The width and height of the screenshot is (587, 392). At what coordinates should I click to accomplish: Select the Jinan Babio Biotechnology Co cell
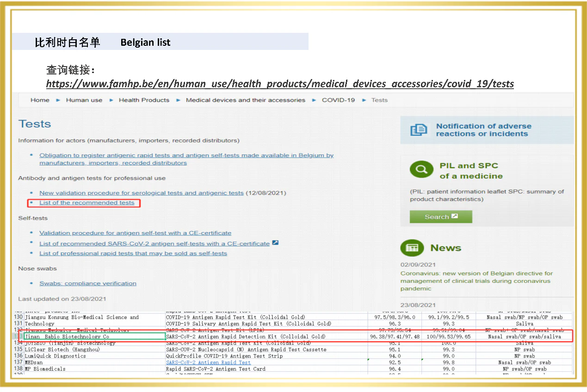point(95,337)
